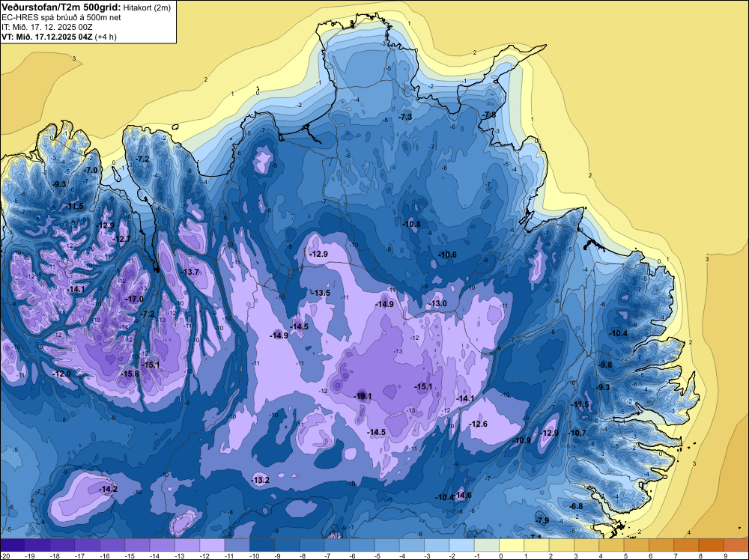Viewport: 749px width, 560px height.
Task: Click the -6.8 temperature label
Action: click(577, 506)
